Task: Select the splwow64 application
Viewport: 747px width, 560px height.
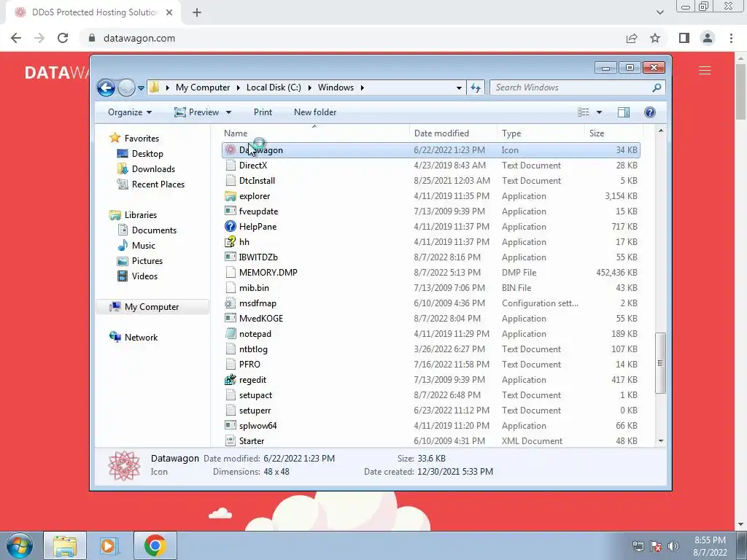Action: point(430,426)
